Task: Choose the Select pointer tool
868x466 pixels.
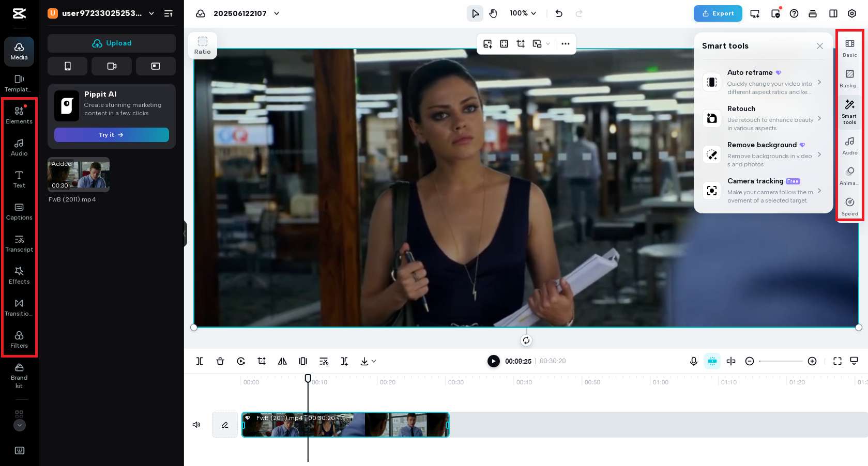Action: tap(475, 13)
